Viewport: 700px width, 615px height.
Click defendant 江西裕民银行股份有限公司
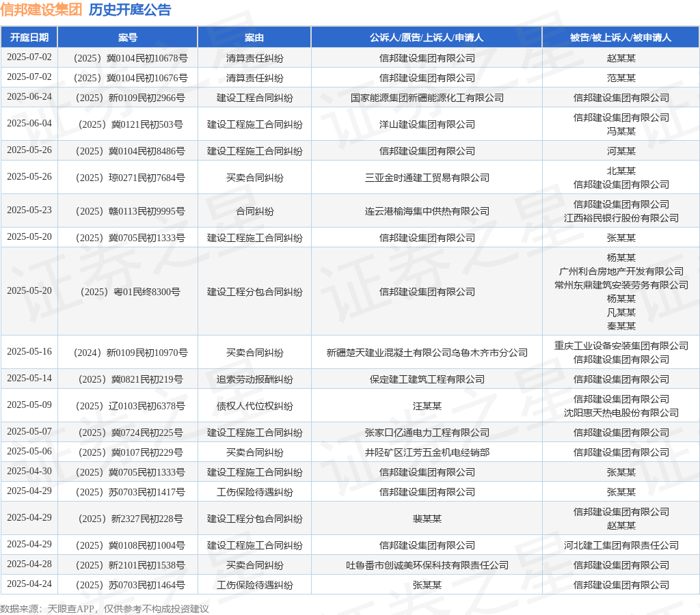(621, 218)
